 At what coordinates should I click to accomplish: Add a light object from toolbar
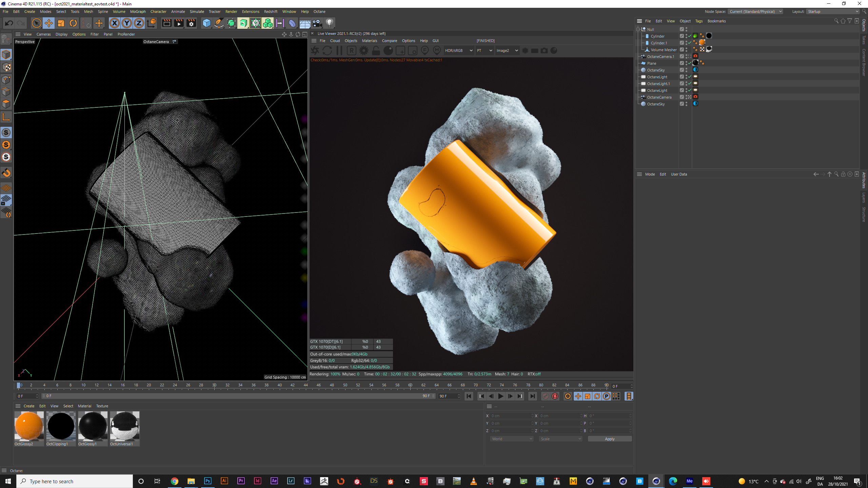click(329, 23)
